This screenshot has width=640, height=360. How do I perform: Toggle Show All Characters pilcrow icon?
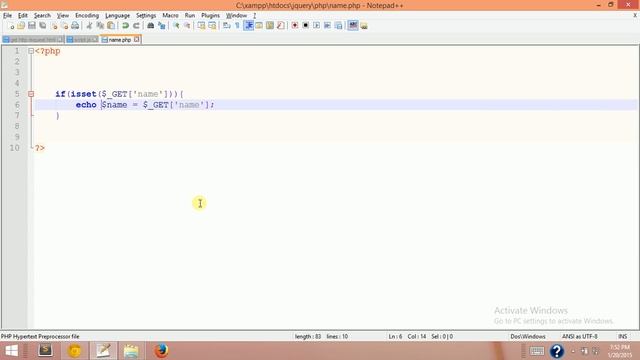coord(238,26)
